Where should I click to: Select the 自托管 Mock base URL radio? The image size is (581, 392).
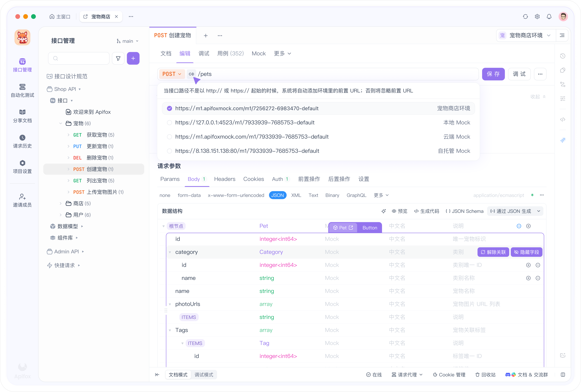[x=169, y=151]
